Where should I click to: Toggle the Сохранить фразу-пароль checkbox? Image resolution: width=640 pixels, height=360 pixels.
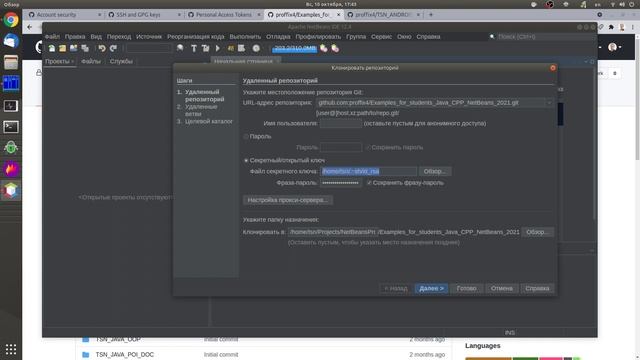369,183
